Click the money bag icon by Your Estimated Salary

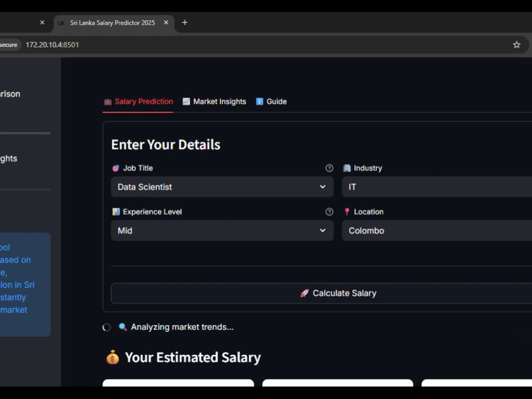tap(113, 357)
